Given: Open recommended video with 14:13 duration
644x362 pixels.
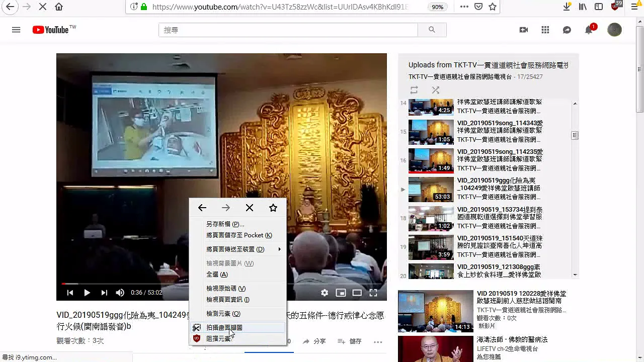Looking at the screenshot, I should (436, 311).
